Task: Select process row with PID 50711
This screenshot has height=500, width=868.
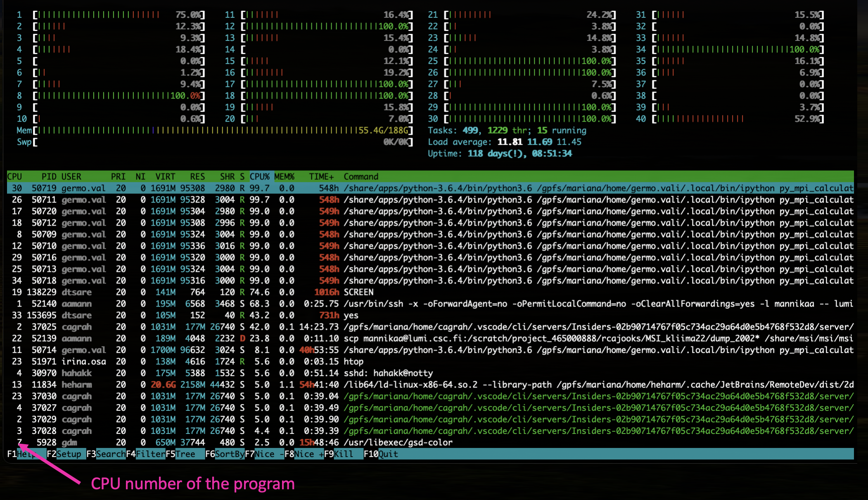Action: pos(430,200)
